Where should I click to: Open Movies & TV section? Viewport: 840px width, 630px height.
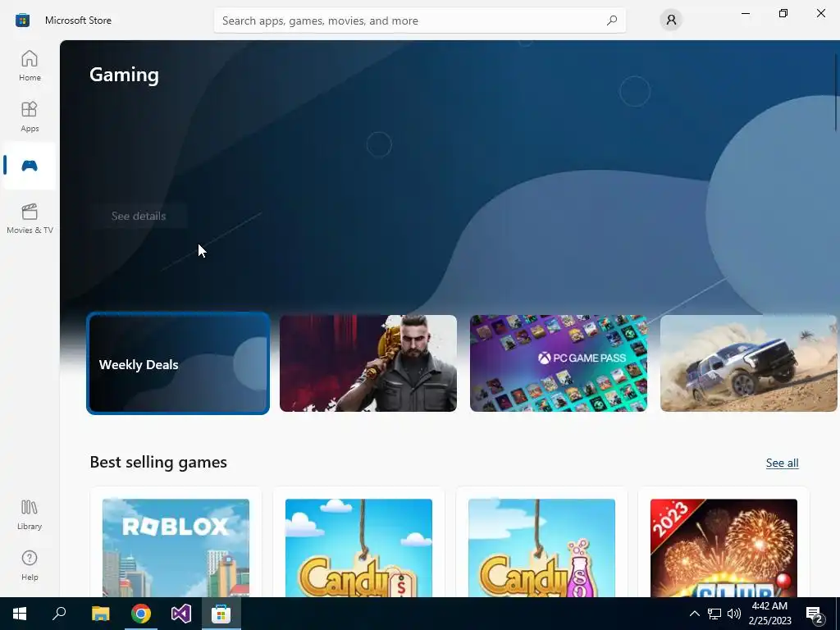[30, 218]
